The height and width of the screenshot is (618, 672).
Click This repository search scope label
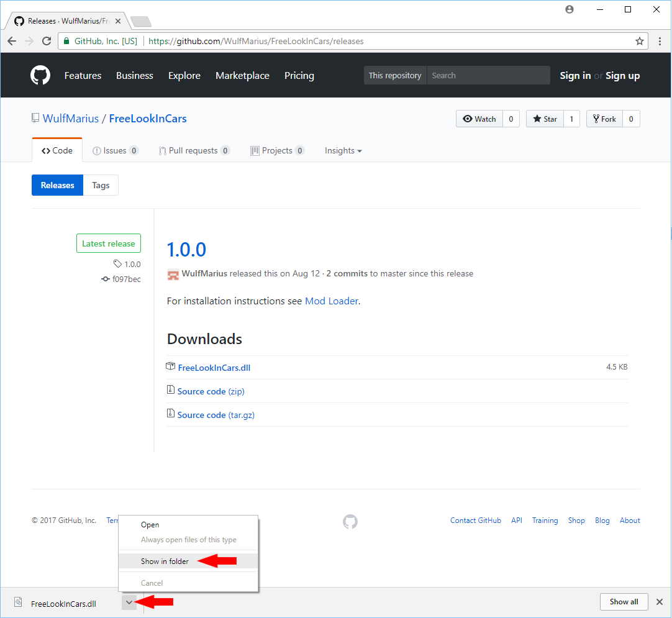[395, 75]
